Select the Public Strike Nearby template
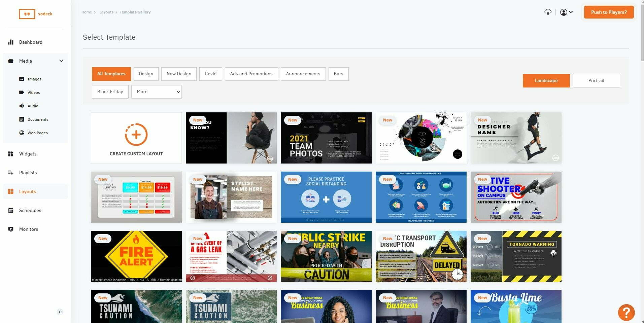This screenshot has width=644, height=323. tap(326, 256)
